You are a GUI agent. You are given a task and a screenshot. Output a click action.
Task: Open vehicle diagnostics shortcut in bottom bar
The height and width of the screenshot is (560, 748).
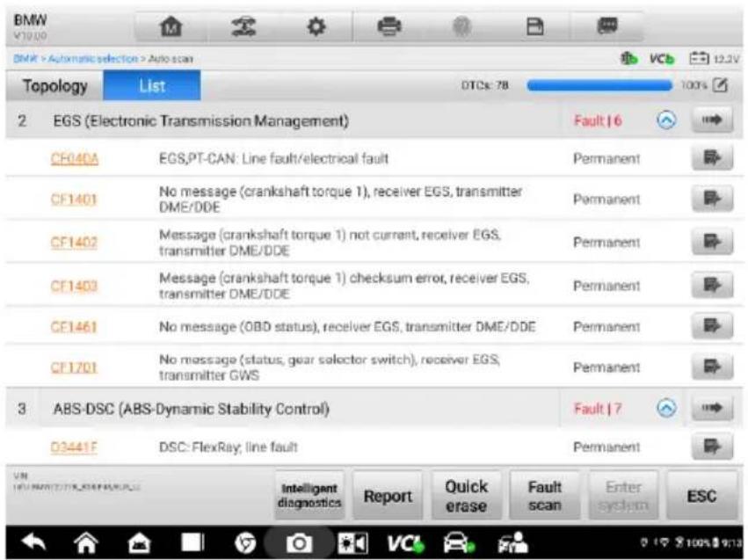coord(458,542)
